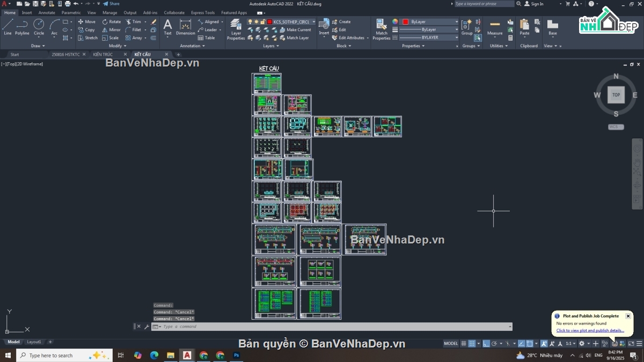Select the Line drawing tool
Screen dimensions: 644x362
click(8, 27)
